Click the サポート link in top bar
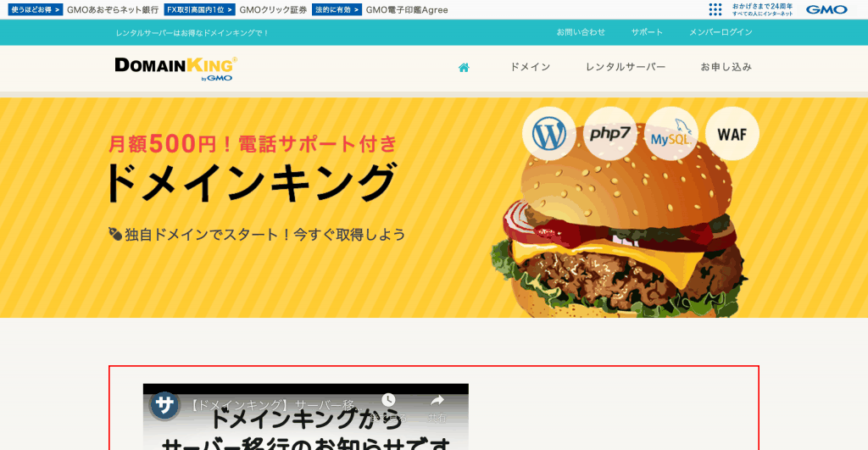Screen dimensions: 868x450 pos(647,32)
